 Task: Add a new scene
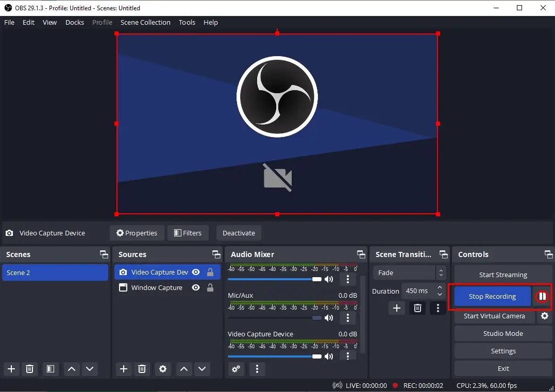[x=11, y=369]
